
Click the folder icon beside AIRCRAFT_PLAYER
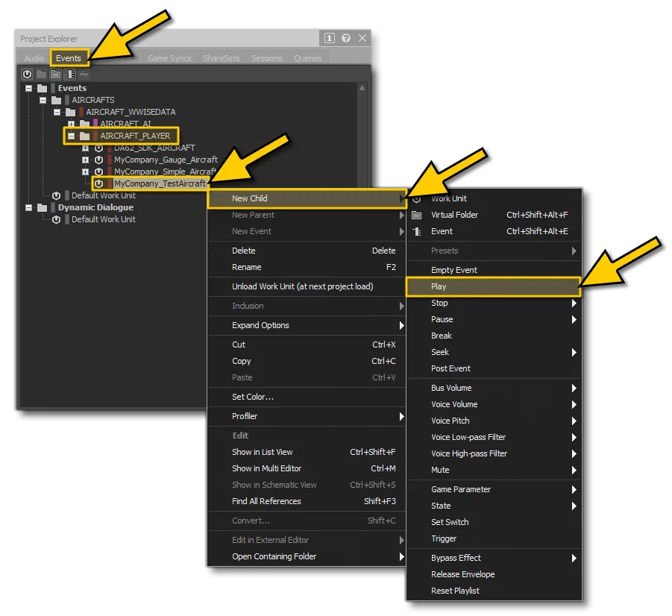coord(84,136)
